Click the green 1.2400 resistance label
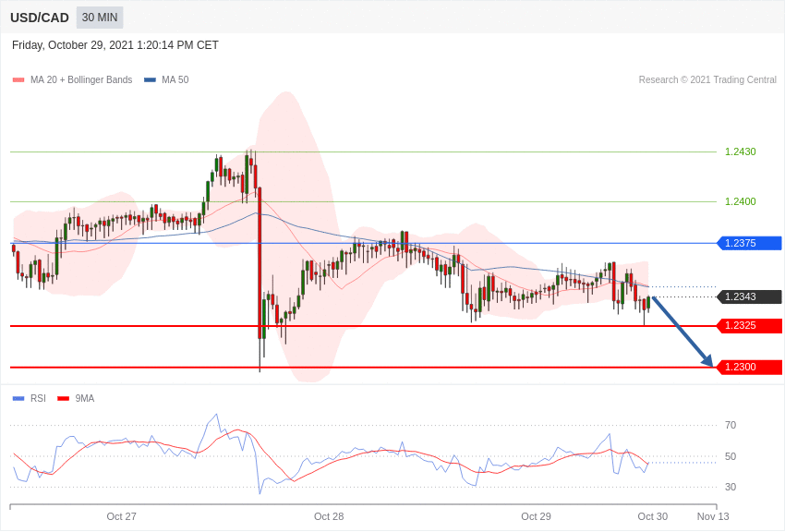Image resolution: width=785 pixels, height=532 pixels. (x=741, y=201)
